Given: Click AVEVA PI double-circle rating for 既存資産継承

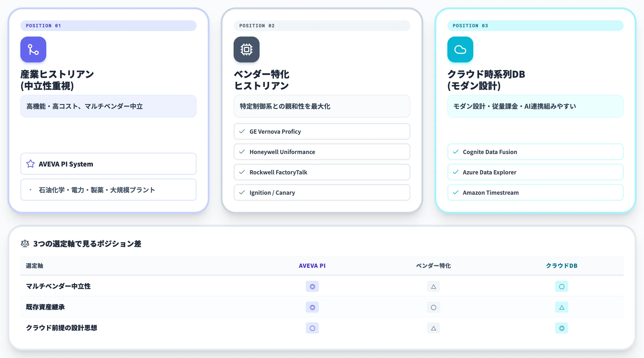Looking at the screenshot, I should point(312,307).
